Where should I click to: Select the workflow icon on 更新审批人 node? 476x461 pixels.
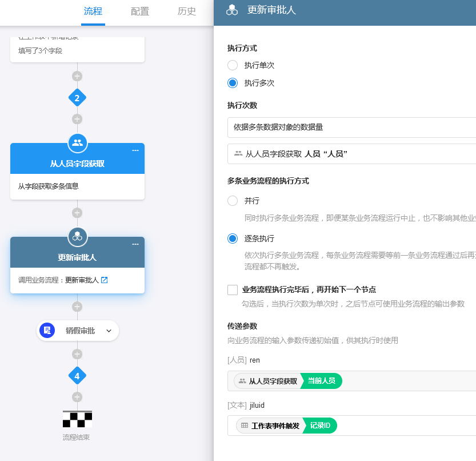(77, 237)
